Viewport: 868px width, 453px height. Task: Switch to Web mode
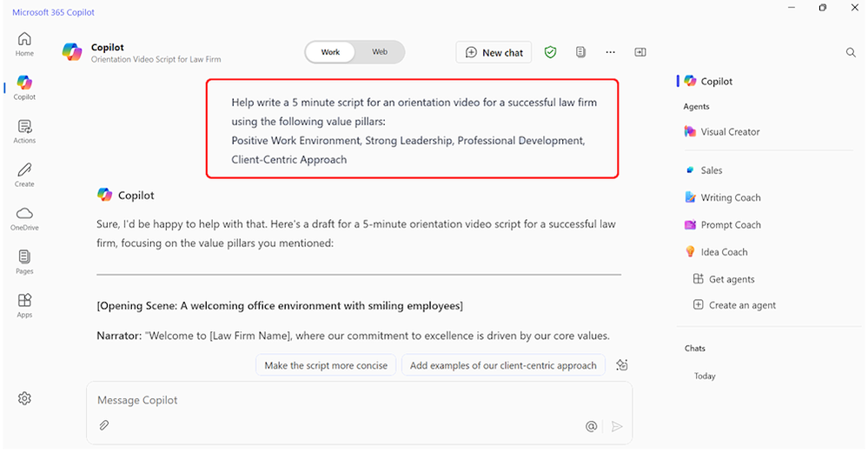(380, 52)
